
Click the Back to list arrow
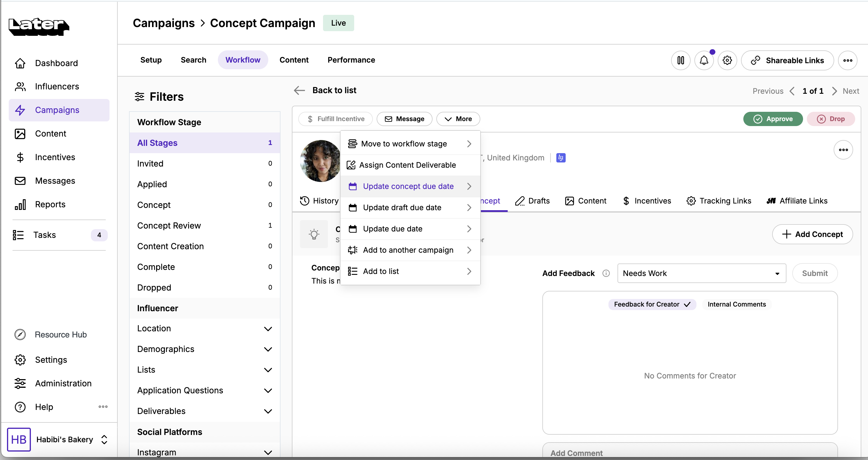pos(299,90)
